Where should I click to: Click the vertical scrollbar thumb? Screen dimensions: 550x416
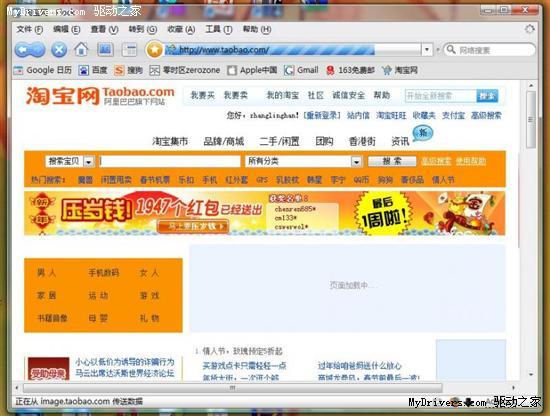coord(531,119)
